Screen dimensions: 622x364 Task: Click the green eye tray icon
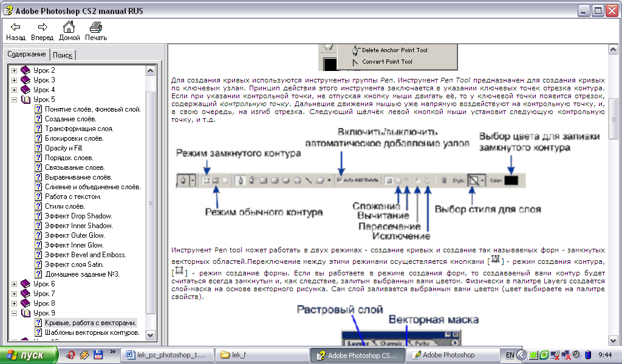click(x=544, y=355)
